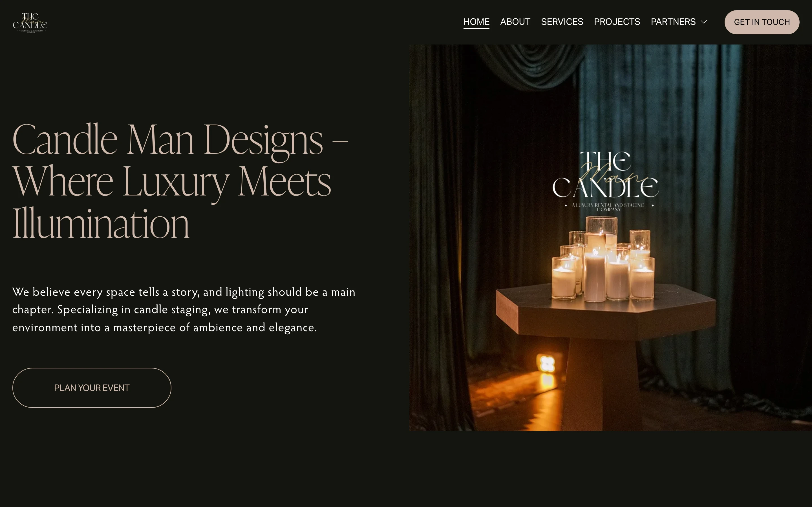
Task: Click the luxury rental tagline under photo logo
Action: click(x=608, y=207)
